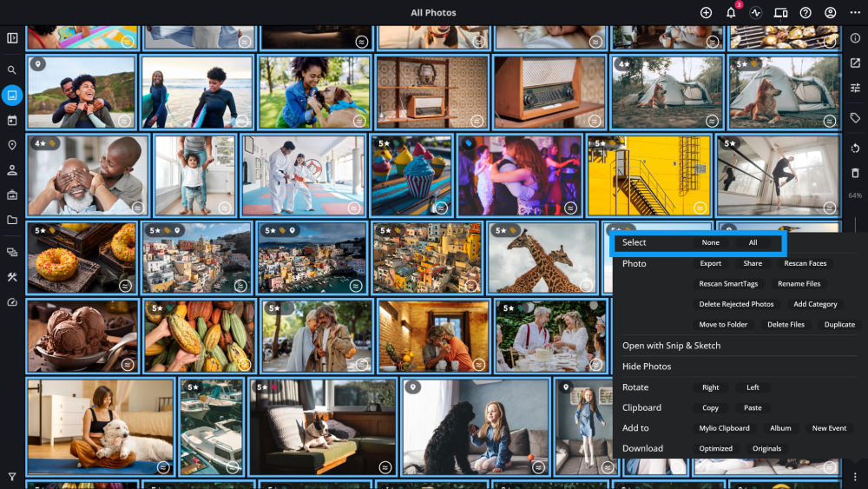Rotate Left from the menu

click(x=753, y=387)
